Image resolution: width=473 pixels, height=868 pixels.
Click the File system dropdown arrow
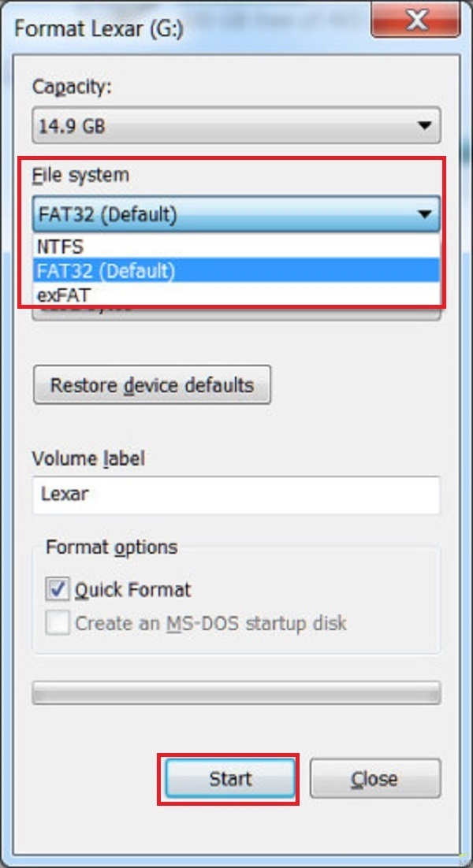click(x=424, y=213)
